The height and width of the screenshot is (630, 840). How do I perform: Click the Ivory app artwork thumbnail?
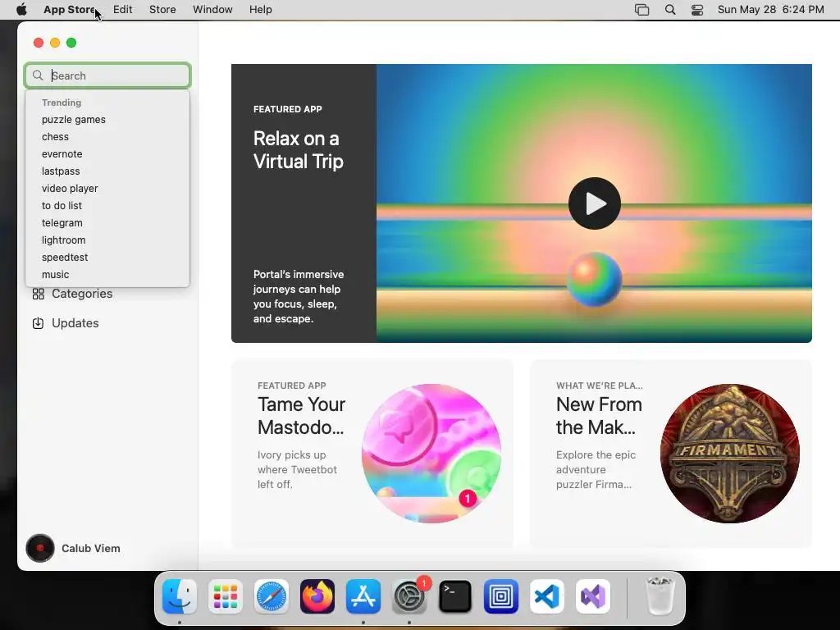tap(431, 453)
